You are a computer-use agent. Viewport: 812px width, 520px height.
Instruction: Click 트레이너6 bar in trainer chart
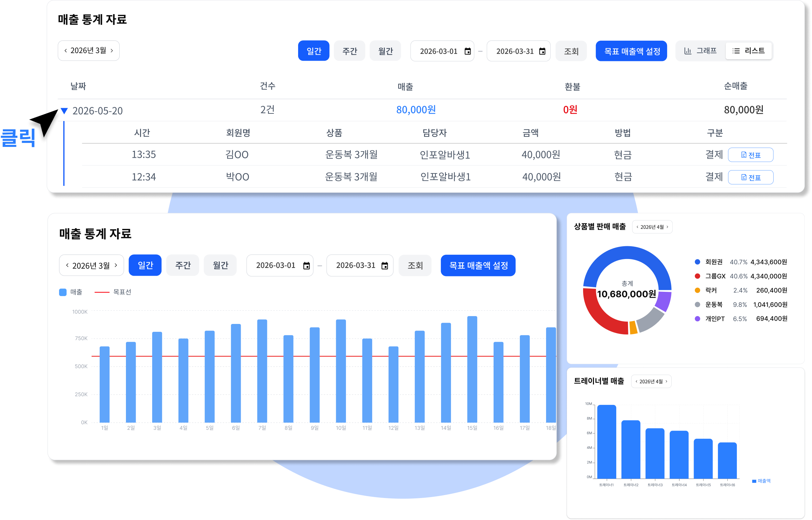click(x=727, y=461)
